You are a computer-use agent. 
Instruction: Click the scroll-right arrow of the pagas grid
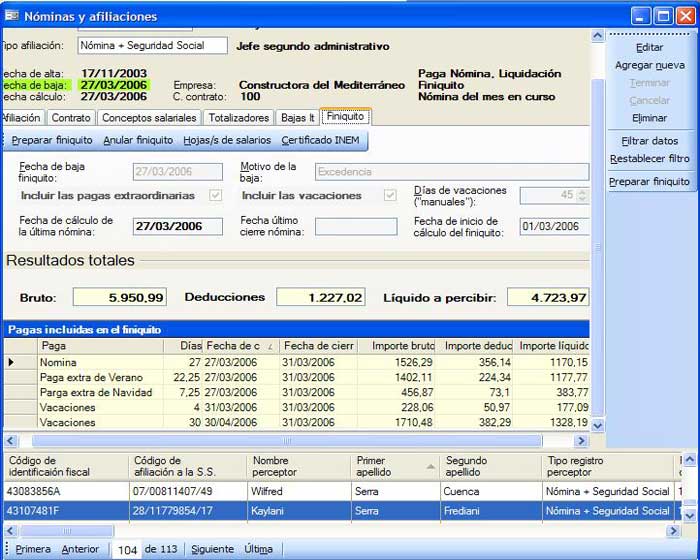[x=581, y=440]
